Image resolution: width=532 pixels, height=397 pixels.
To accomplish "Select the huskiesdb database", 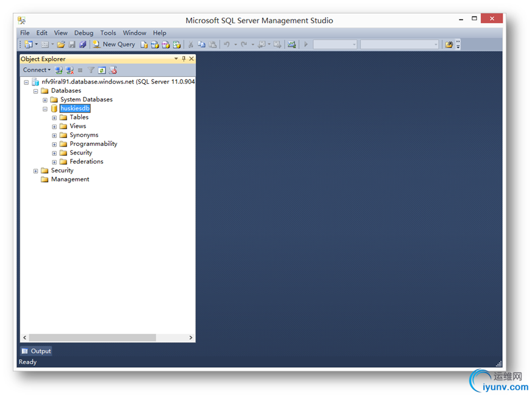I will tap(75, 108).
